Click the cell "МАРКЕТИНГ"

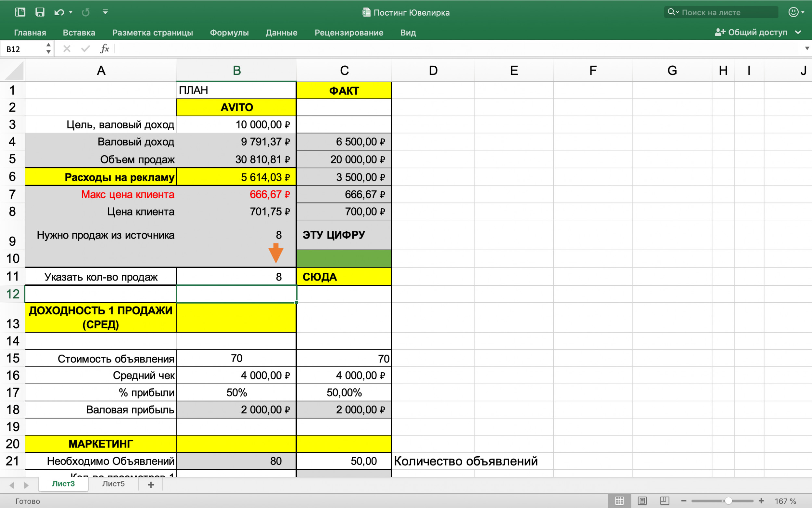pos(101,444)
